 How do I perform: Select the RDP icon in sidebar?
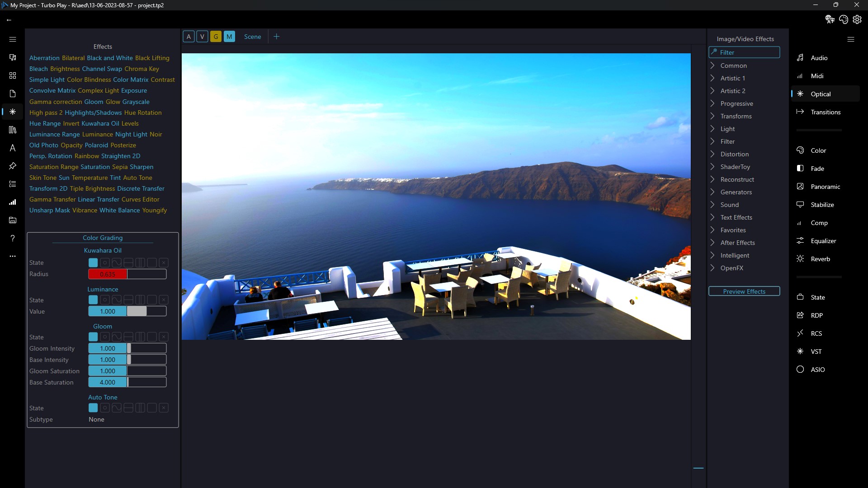click(800, 314)
